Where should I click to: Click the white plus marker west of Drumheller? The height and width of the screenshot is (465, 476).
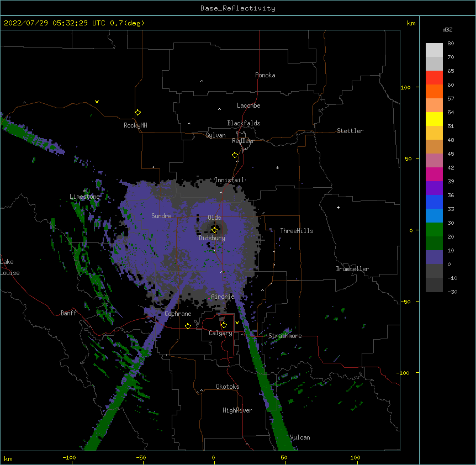pos(338,207)
